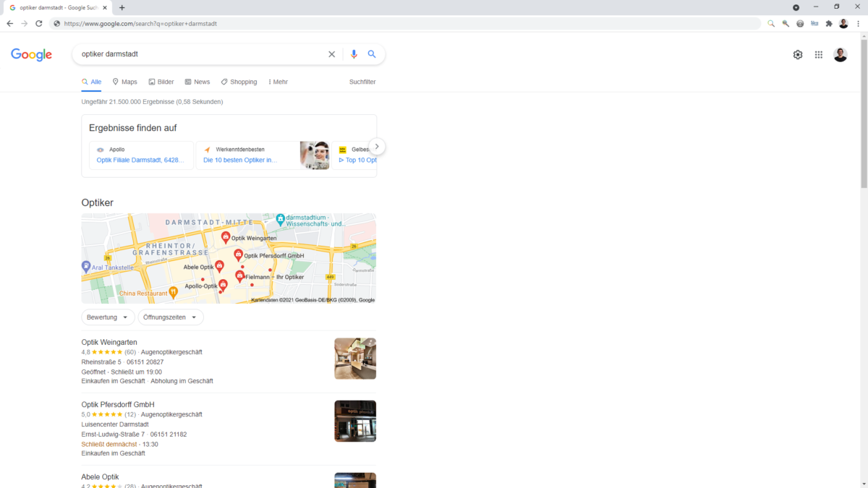Click the Chrome profile avatar in toolbar
The image size is (868, 488).
(843, 23)
